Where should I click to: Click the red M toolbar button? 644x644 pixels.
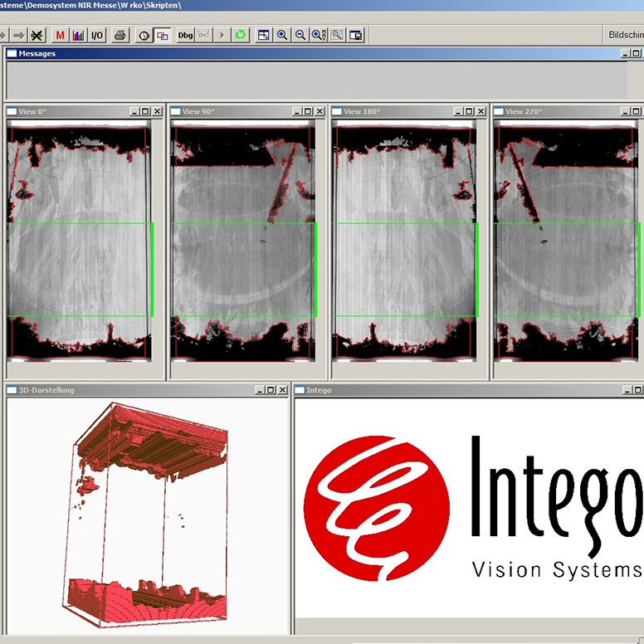pos(61,36)
